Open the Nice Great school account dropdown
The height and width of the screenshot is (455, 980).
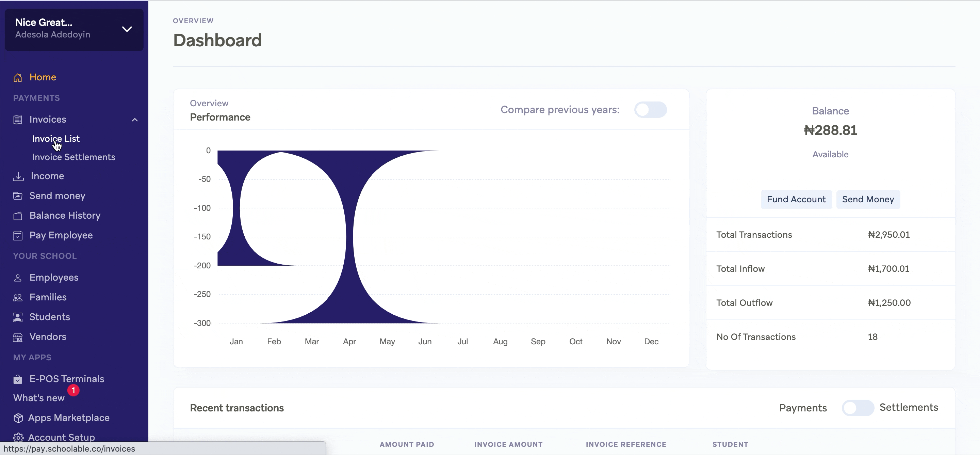pyautogui.click(x=127, y=29)
